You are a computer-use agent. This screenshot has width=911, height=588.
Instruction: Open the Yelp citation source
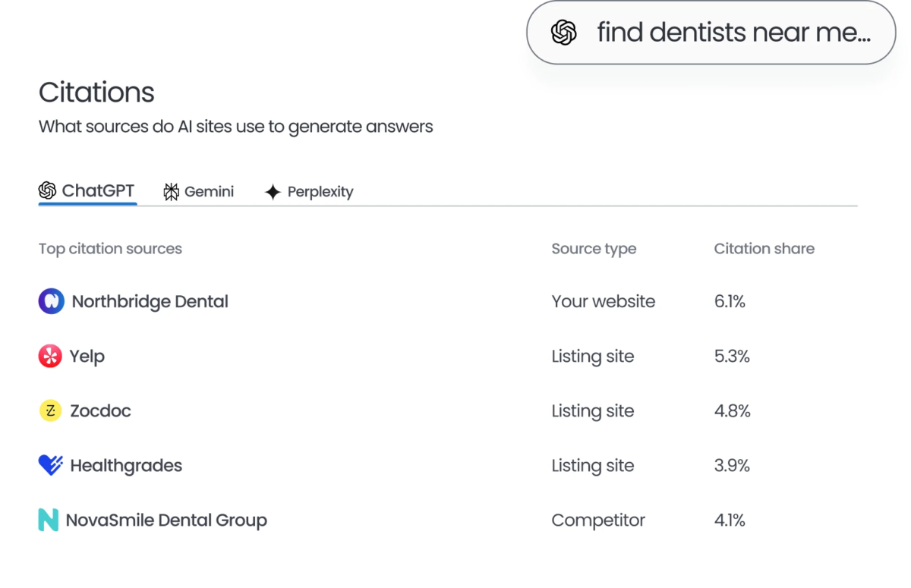click(x=87, y=356)
